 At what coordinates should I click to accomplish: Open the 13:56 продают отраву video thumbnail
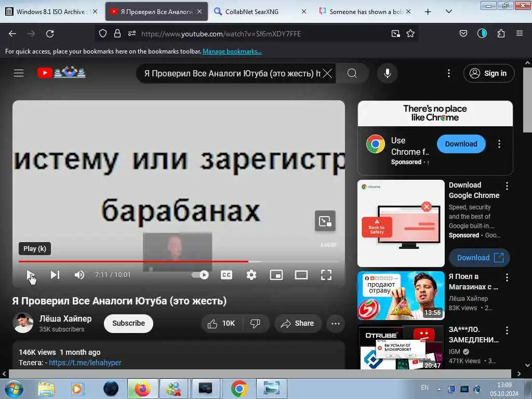tap(401, 296)
